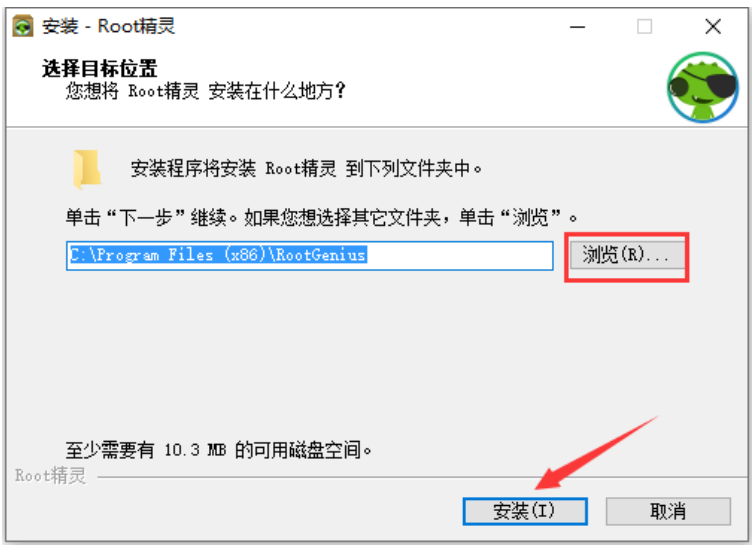
Task: Start installation with 安装(I) button
Action: [x=525, y=511]
